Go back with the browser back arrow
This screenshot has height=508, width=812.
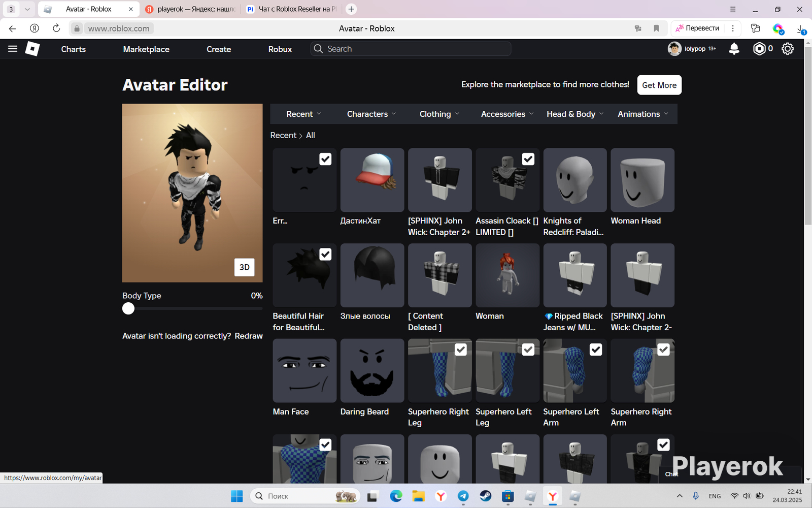pyautogui.click(x=13, y=28)
